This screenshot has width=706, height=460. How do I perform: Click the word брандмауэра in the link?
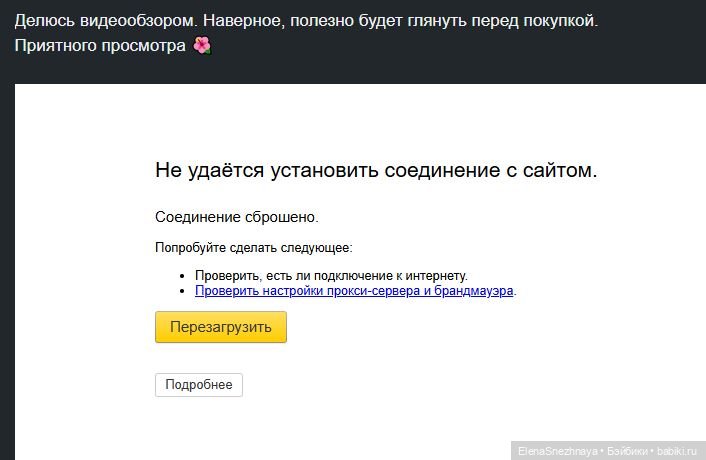(x=474, y=291)
